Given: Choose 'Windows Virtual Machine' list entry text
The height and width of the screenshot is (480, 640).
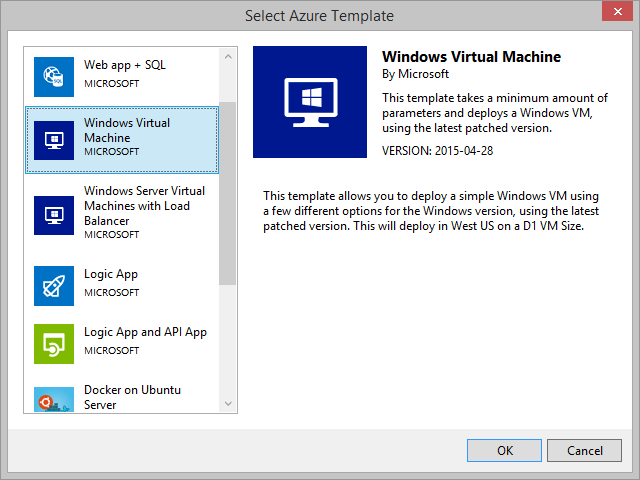Looking at the screenshot, I should (127, 130).
